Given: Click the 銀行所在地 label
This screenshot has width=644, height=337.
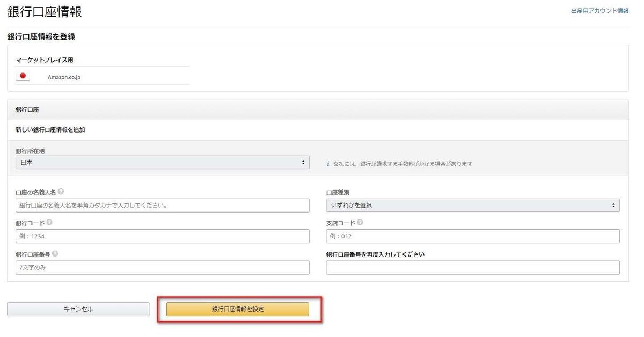Looking at the screenshot, I should point(30,151).
